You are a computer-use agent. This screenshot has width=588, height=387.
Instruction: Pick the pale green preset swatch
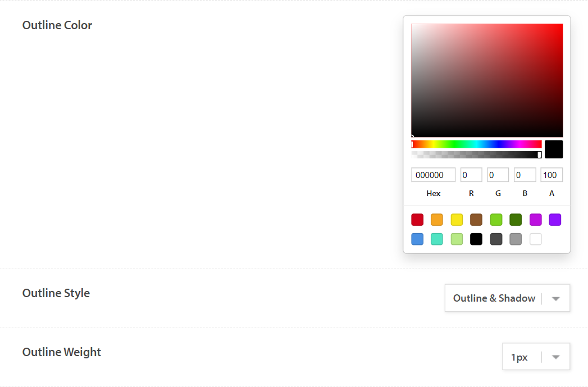point(457,239)
